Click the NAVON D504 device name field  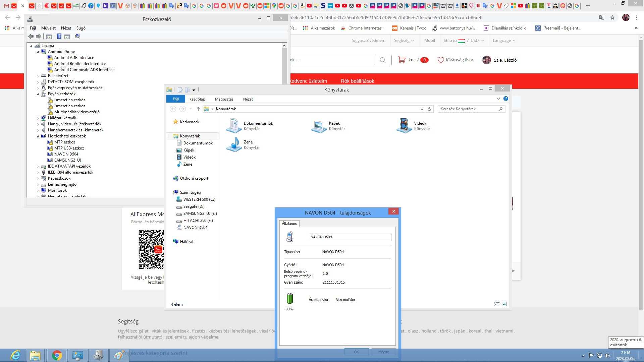(350, 237)
